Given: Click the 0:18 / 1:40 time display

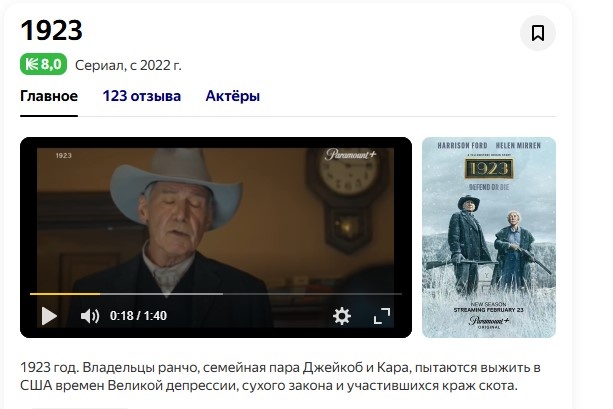Looking at the screenshot, I should tap(138, 316).
